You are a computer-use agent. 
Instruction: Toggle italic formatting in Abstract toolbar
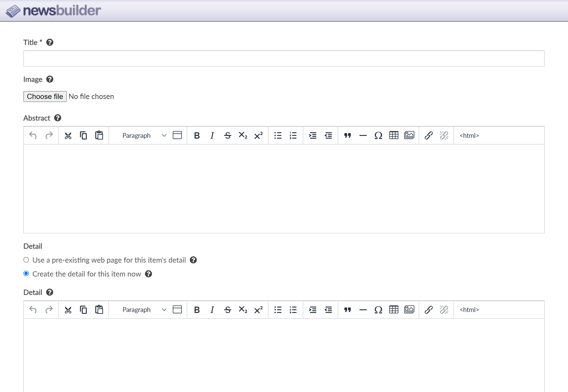click(x=212, y=136)
